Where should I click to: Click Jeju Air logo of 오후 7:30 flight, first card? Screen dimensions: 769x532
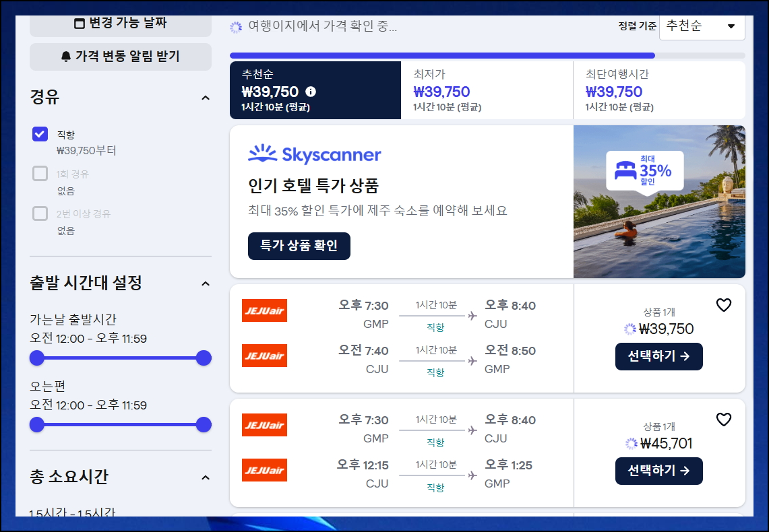click(264, 310)
